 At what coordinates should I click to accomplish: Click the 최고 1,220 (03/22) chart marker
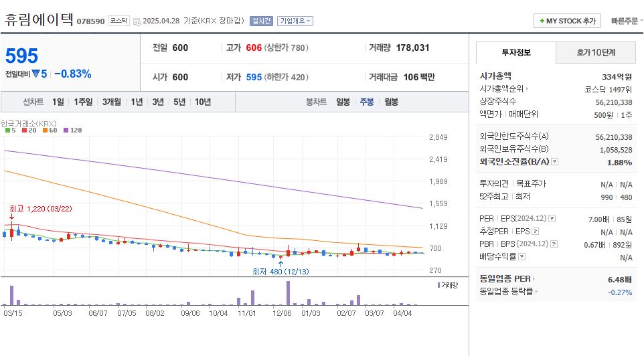point(41,209)
